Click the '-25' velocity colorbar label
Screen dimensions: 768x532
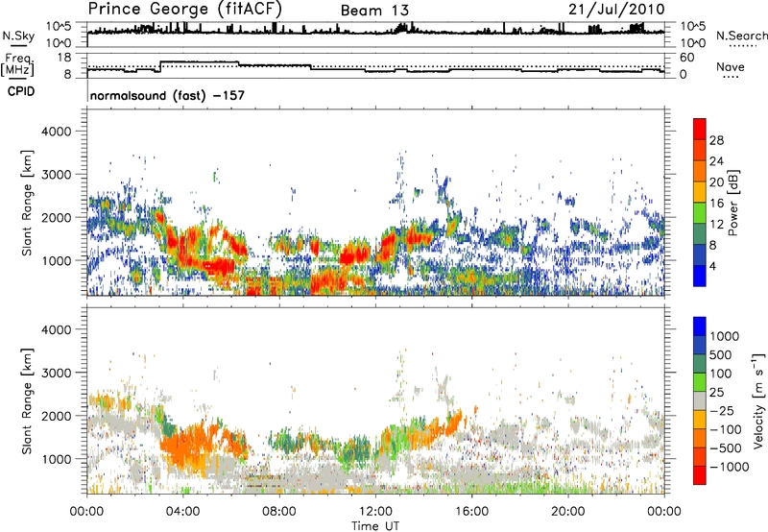click(x=722, y=411)
